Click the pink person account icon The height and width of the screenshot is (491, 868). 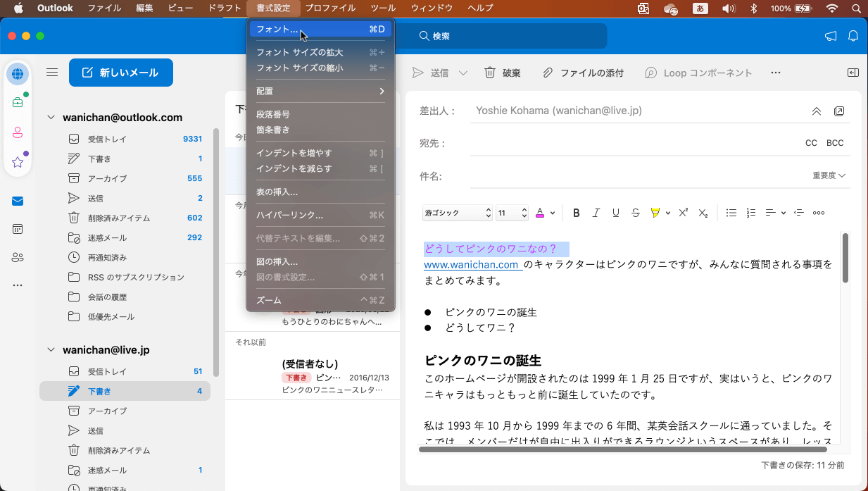[x=18, y=132]
